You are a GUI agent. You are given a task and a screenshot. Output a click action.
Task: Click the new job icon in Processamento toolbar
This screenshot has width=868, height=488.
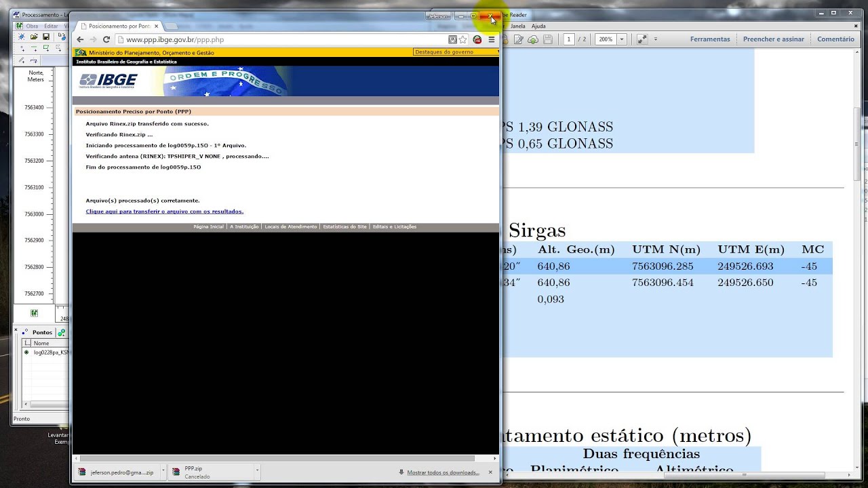22,37
